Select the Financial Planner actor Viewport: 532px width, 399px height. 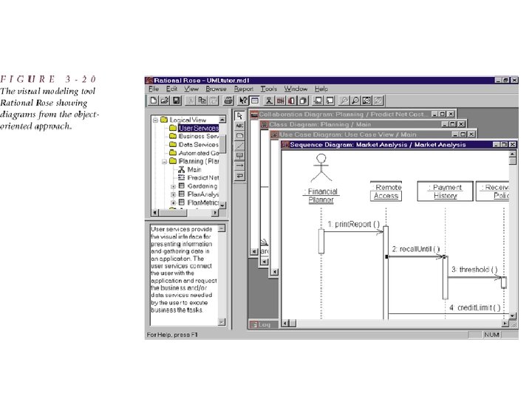pos(321,179)
